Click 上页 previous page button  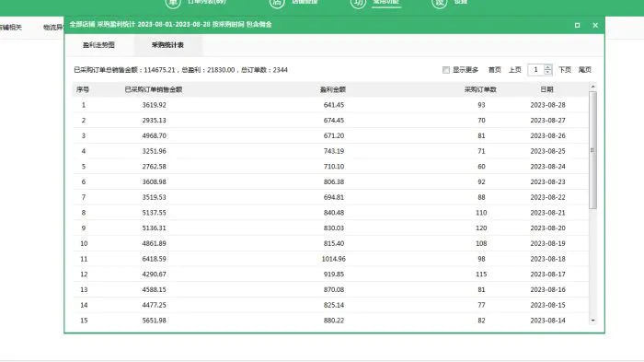point(514,70)
